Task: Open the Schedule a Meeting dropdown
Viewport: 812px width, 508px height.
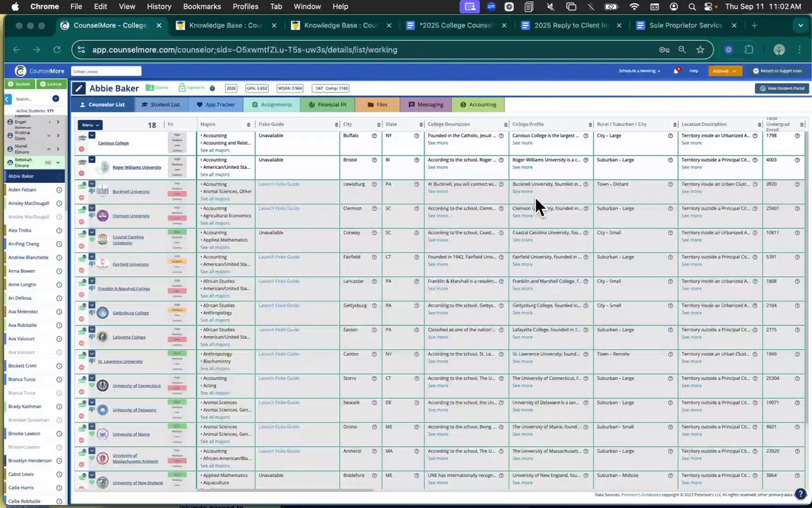Action: pyautogui.click(x=639, y=71)
